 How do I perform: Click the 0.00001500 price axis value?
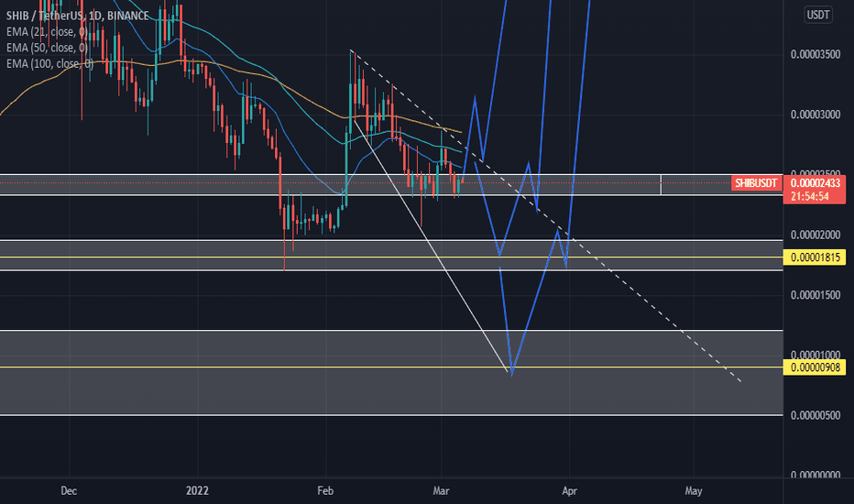[x=816, y=295]
